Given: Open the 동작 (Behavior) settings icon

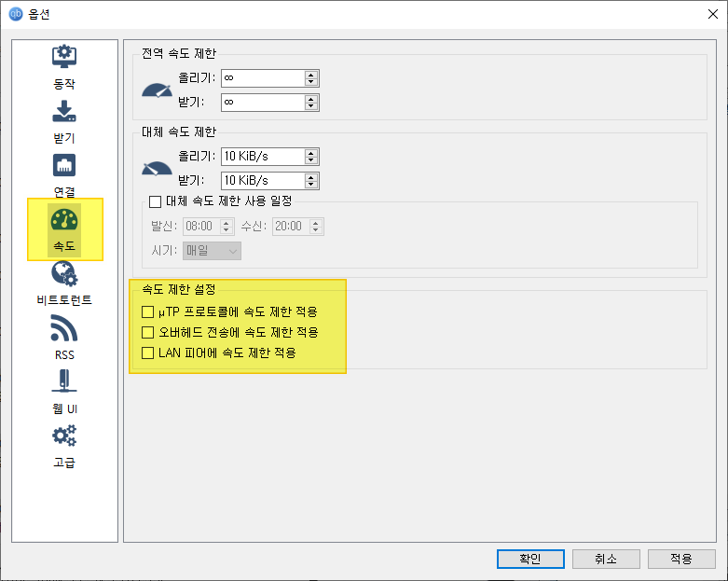Looking at the screenshot, I should [64, 57].
